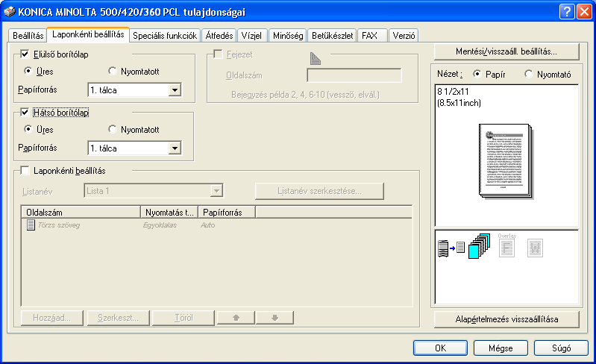Viewport: 596px width, 364px height.
Task: Click the move up arrow button
Action: [236, 318]
